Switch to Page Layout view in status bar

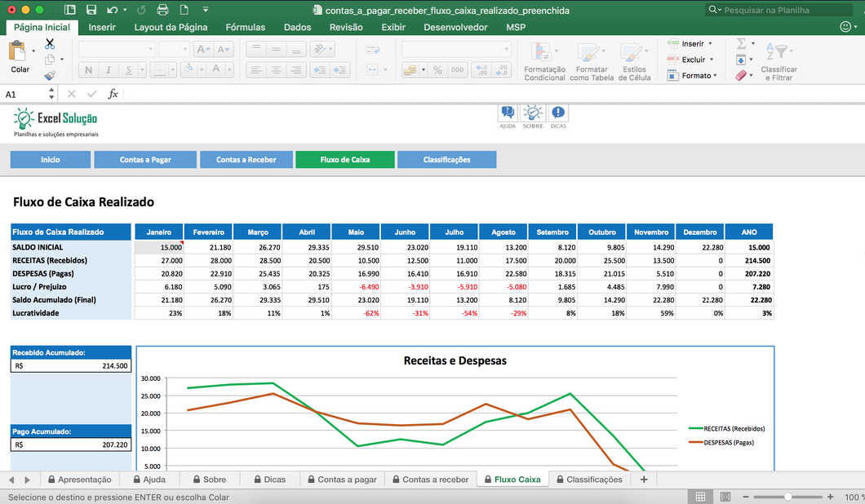[x=725, y=497]
